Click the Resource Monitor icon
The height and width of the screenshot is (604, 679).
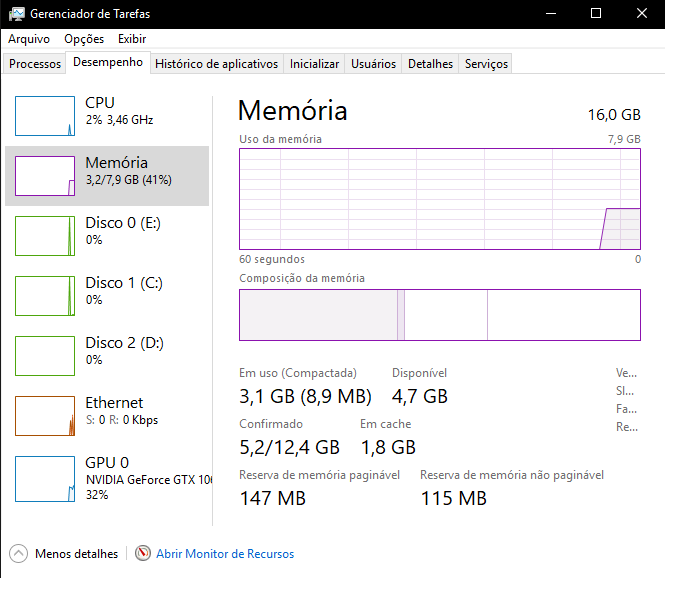tap(143, 553)
